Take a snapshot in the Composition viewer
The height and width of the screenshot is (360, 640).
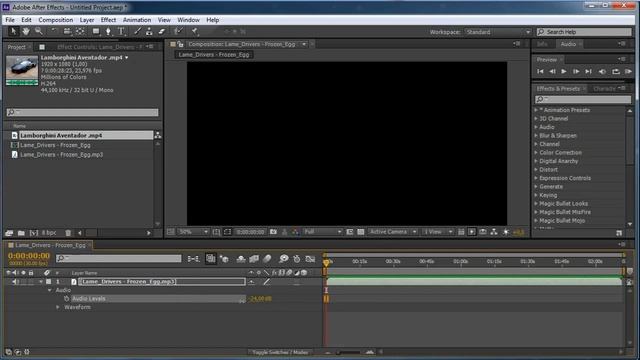click(273, 232)
